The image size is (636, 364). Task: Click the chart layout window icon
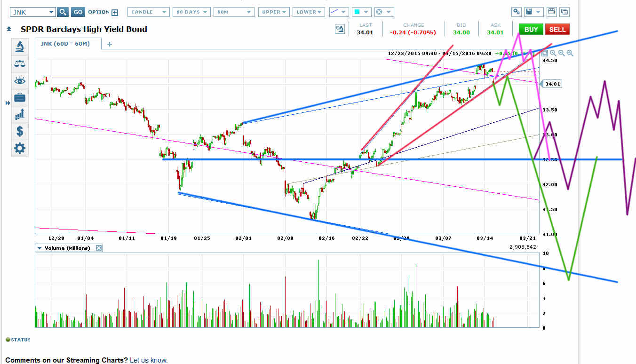pyautogui.click(x=551, y=12)
